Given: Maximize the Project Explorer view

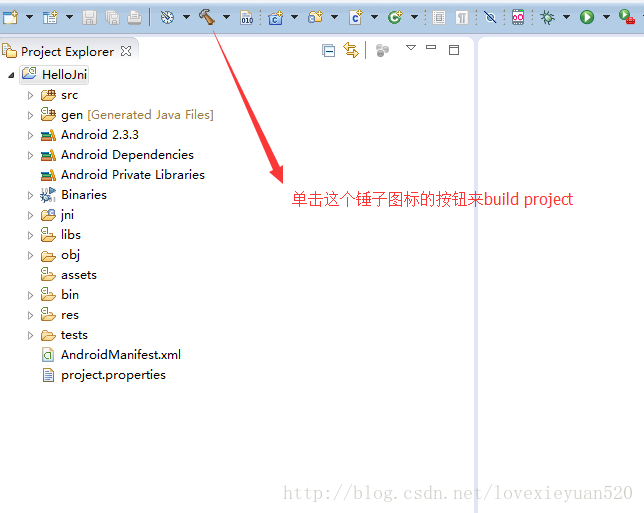Looking at the screenshot, I should tap(454, 50).
